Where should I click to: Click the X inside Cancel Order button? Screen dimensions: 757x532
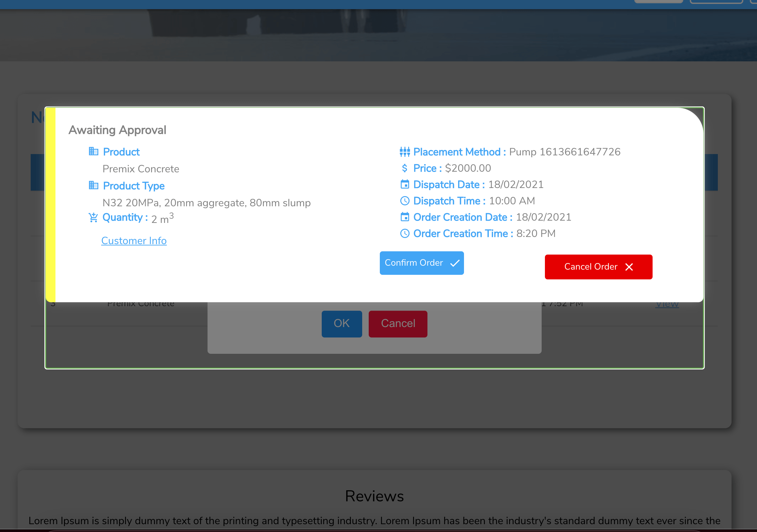(x=629, y=267)
